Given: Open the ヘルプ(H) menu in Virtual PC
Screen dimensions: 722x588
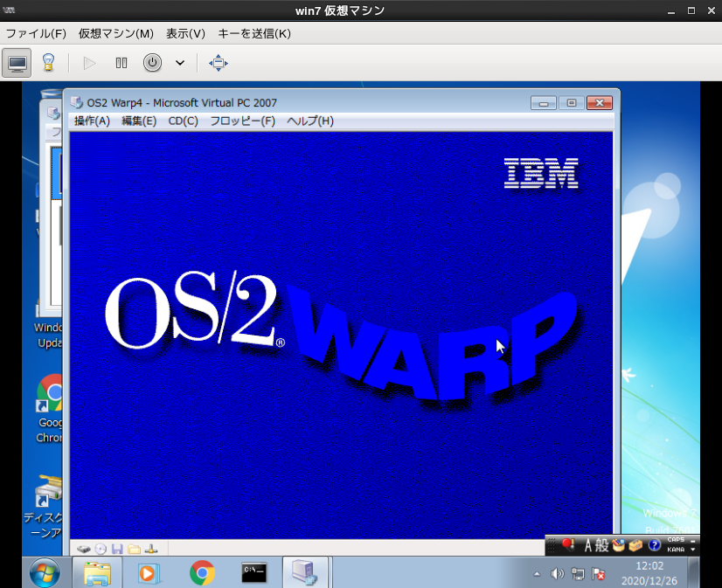Looking at the screenshot, I should (310, 121).
